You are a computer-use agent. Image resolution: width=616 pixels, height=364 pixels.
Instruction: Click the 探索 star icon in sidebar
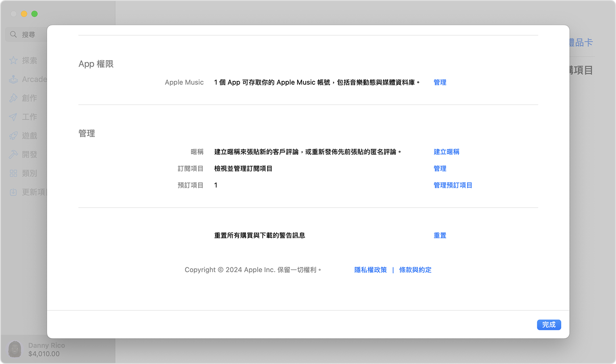14,61
